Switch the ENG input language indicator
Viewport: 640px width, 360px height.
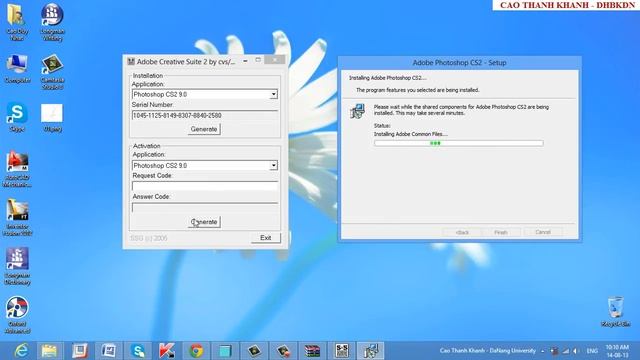tap(592, 351)
